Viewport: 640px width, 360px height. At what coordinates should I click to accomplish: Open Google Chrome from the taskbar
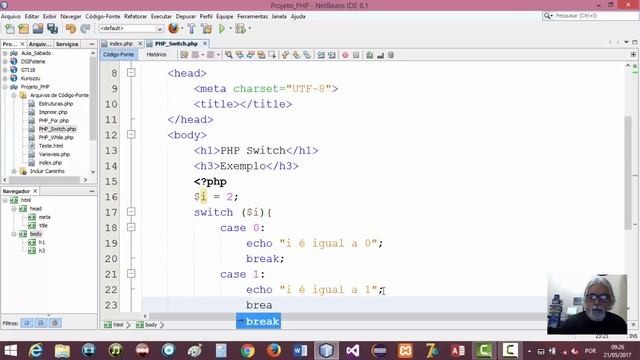pos(247,351)
